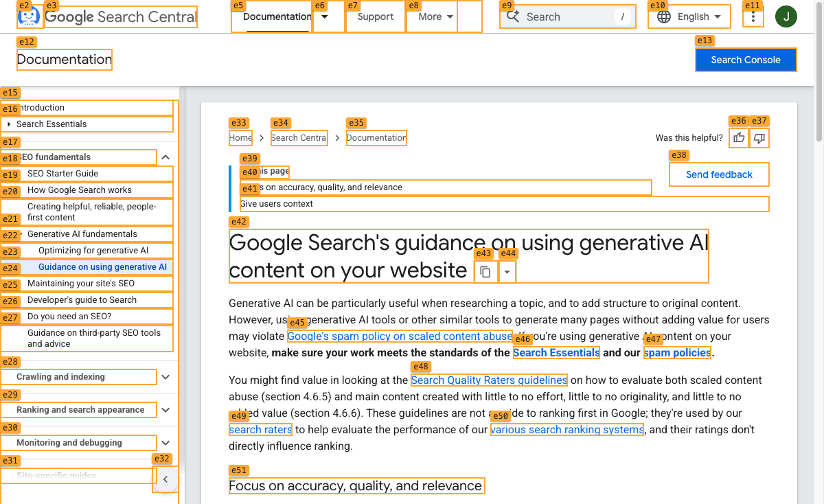
Task: Click the globe language icon
Action: (x=664, y=16)
